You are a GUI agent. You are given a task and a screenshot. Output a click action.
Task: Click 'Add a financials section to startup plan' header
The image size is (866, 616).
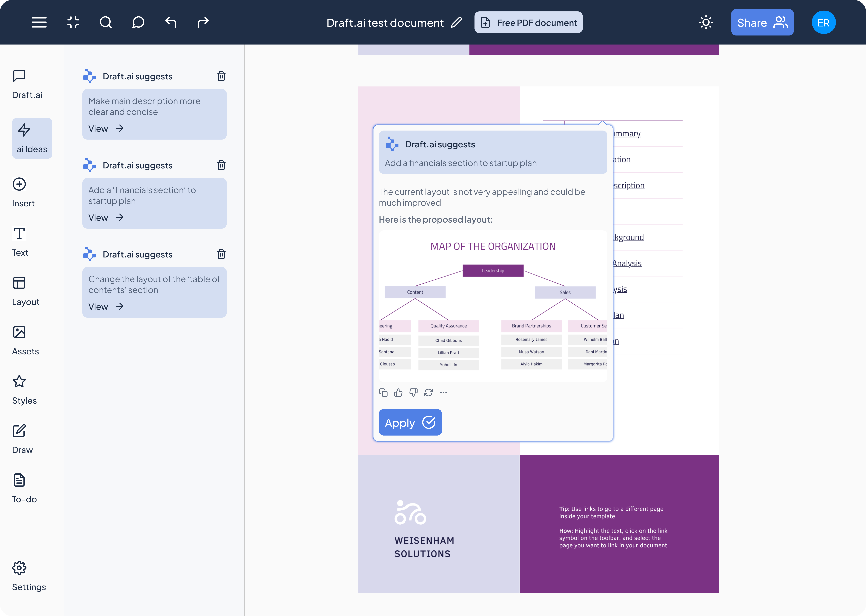pyautogui.click(x=461, y=163)
